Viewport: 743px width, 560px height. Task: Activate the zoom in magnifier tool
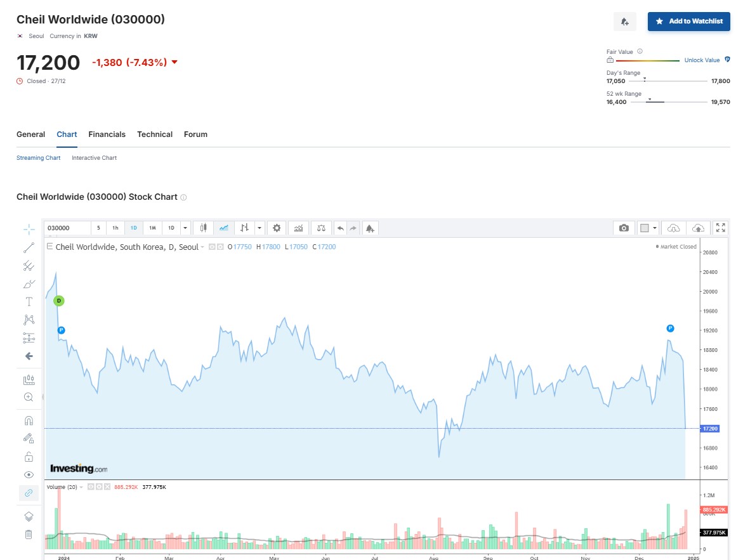[29, 397]
